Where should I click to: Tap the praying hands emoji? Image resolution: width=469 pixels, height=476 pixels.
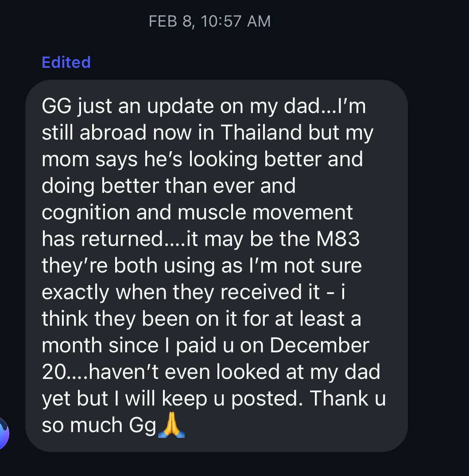[171, 425]
